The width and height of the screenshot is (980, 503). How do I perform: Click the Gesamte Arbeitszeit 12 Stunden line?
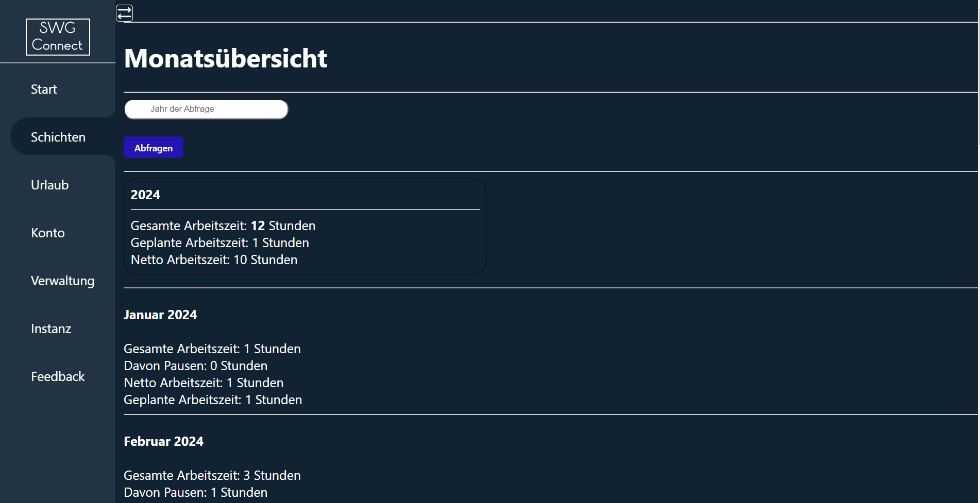click(x=223, y=226)
